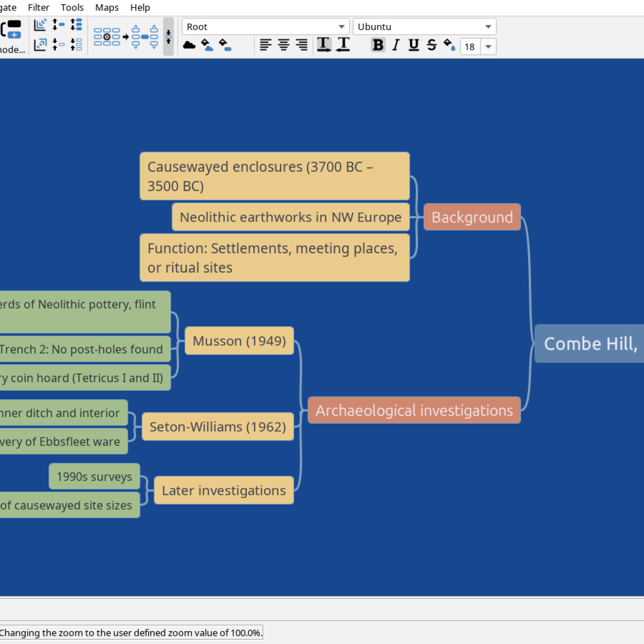This screenshot has width=644, height=644.
Task: Select the Musson (1949) node
Action: [x=239, y=341]
